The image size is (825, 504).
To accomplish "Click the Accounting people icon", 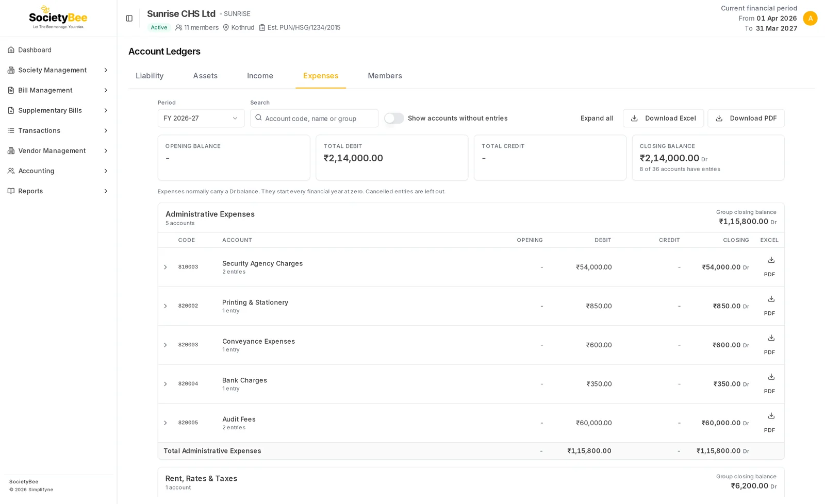I will [x=11, y=171].
